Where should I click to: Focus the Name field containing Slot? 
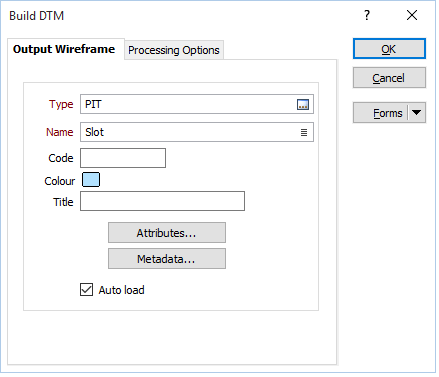pos(197,132)
